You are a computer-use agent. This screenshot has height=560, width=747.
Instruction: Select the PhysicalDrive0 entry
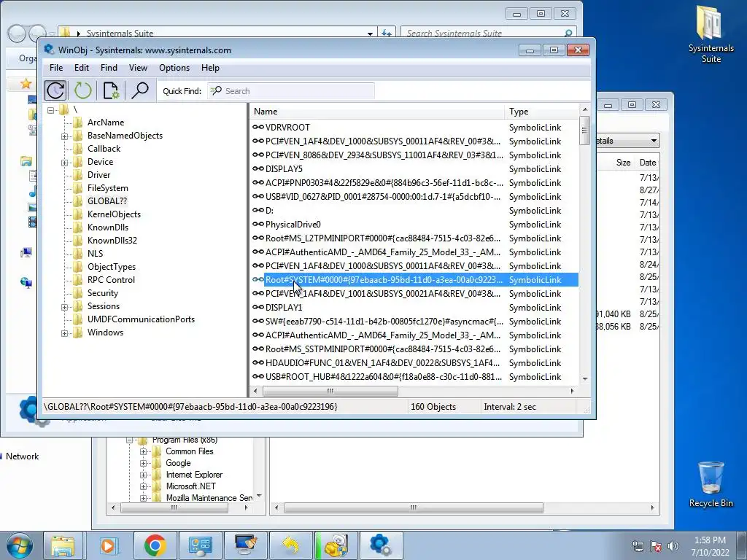414,225
